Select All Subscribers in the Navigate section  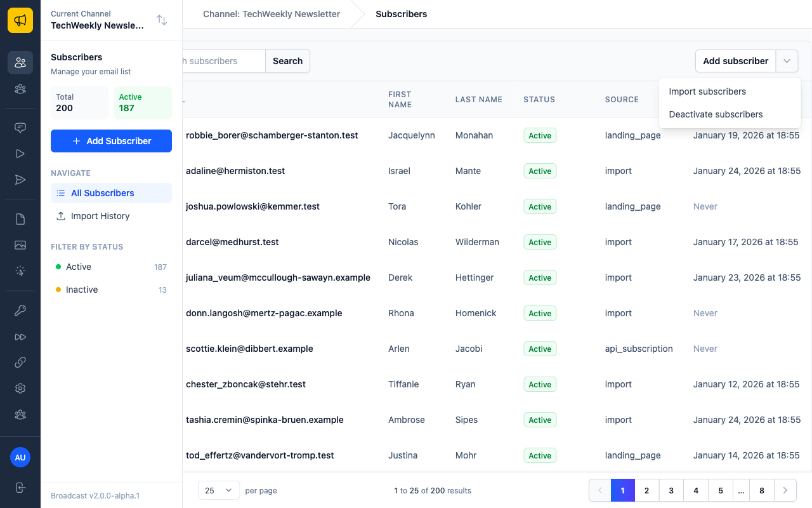(111, 193)
